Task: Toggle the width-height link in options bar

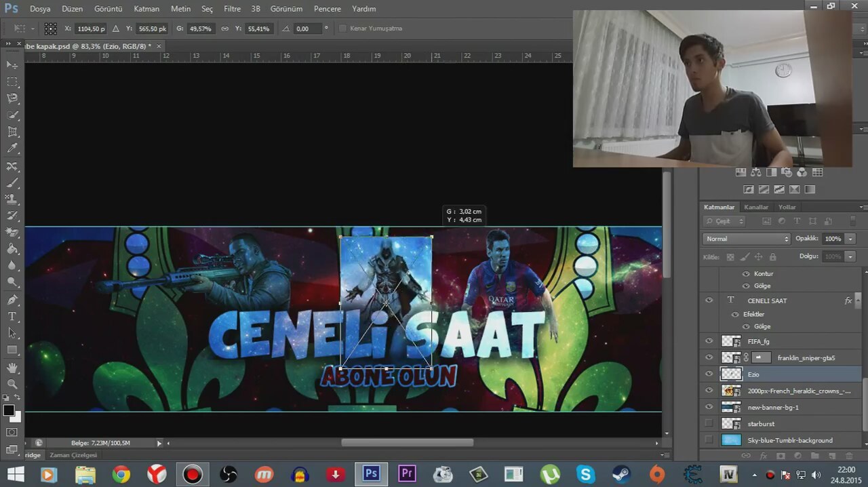Action: tap(224, 28)
